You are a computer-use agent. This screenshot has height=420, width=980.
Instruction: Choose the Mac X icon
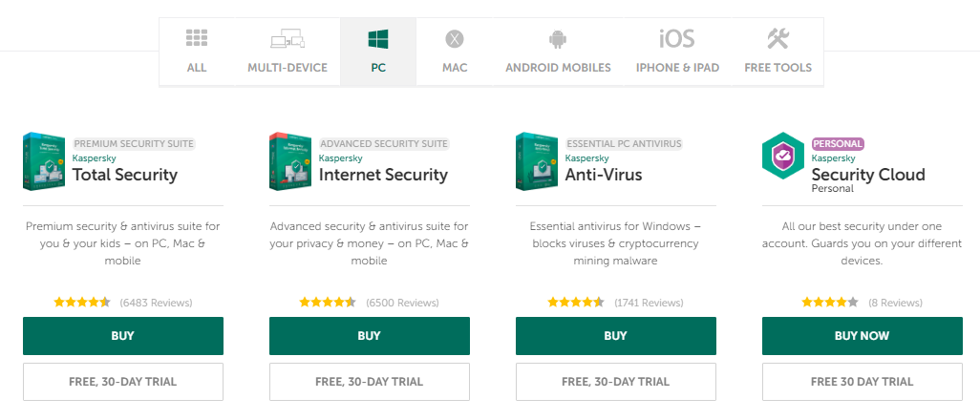[x=455, y=39]
